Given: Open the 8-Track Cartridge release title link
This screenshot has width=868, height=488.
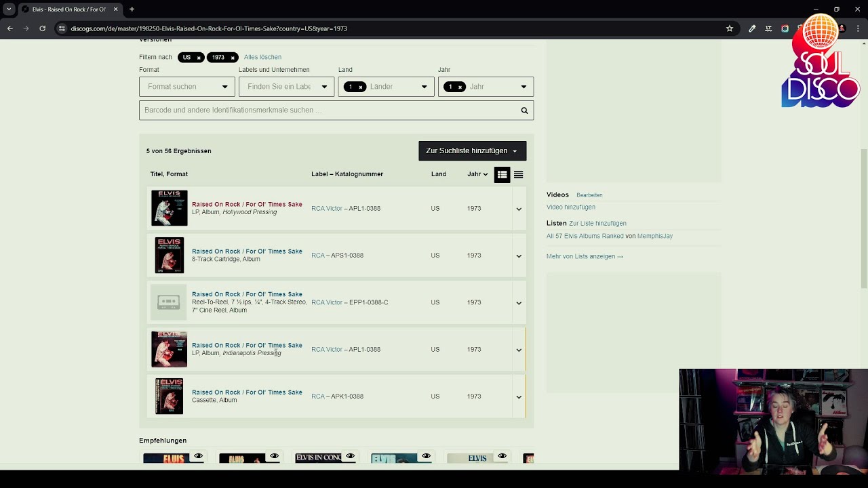Looking at the screenshot, I should point(247,251).
